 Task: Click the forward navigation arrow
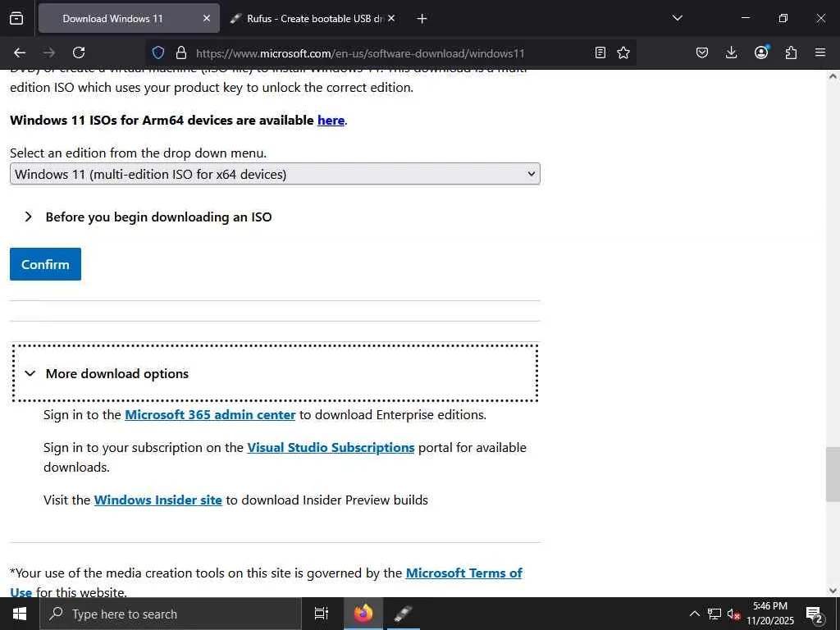point(49,52)
